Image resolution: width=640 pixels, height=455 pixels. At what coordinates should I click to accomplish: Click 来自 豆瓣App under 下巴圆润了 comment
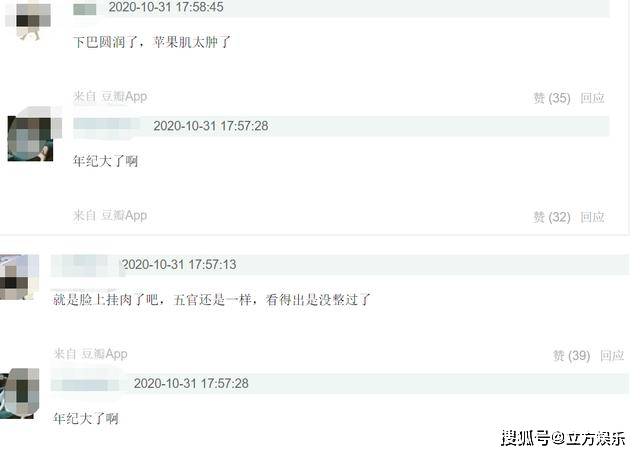(110, 97)
